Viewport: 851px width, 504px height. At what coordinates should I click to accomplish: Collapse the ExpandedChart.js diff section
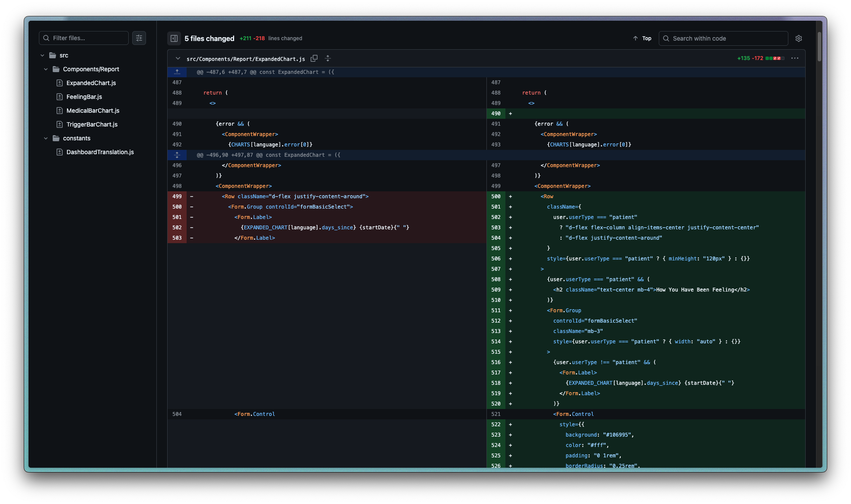pyautogui.click(x=178, y=58)
